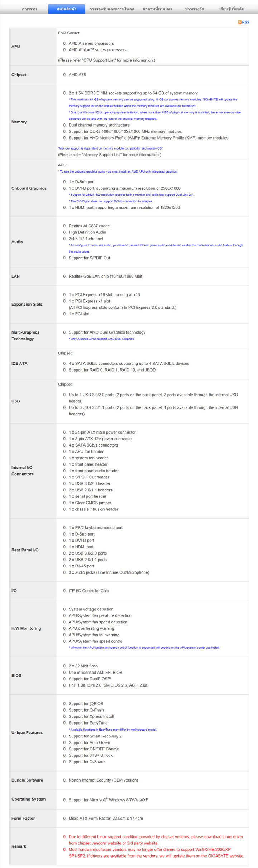Click the orange RSS feed icon

(240, 22)
